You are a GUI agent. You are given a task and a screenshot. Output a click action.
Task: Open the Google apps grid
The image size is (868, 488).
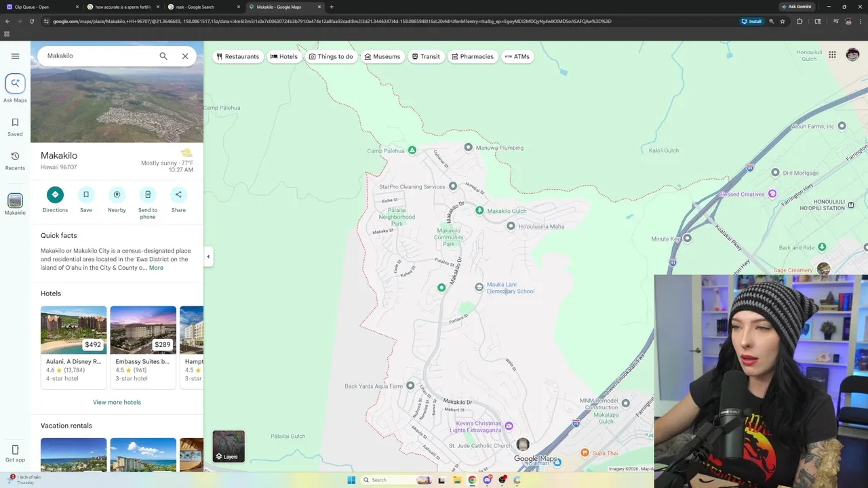[x=832, y=55]
